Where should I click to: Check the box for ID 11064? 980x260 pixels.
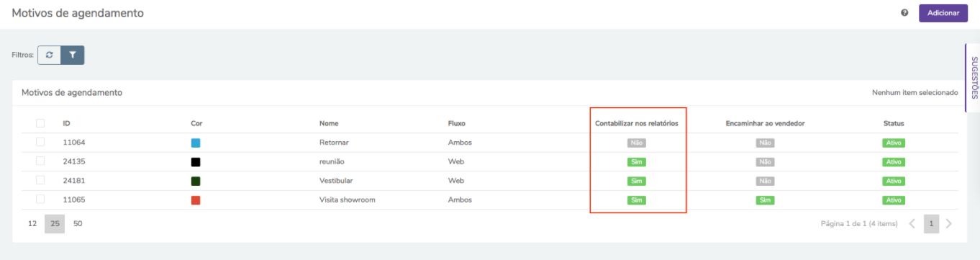coord(40,142)
